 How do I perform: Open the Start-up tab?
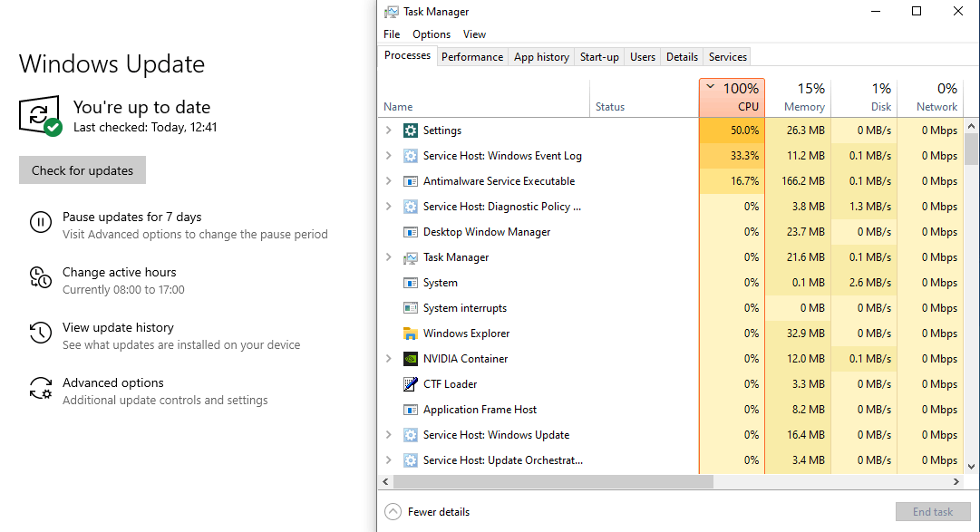pyautogui.click(x=599, y=57)
